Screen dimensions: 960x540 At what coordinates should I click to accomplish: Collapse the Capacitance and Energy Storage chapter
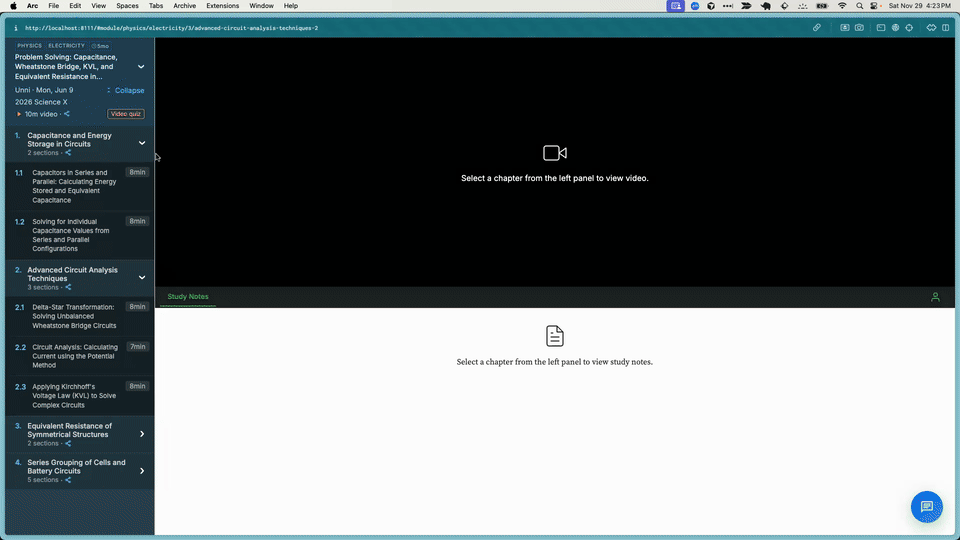(x=142, y=143)
